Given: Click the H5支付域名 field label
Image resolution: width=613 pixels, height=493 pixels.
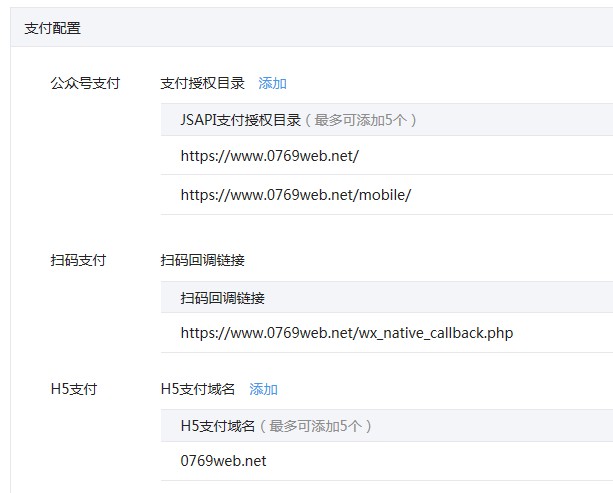Looking at the screenshot, I should click(x=198, y=389).
